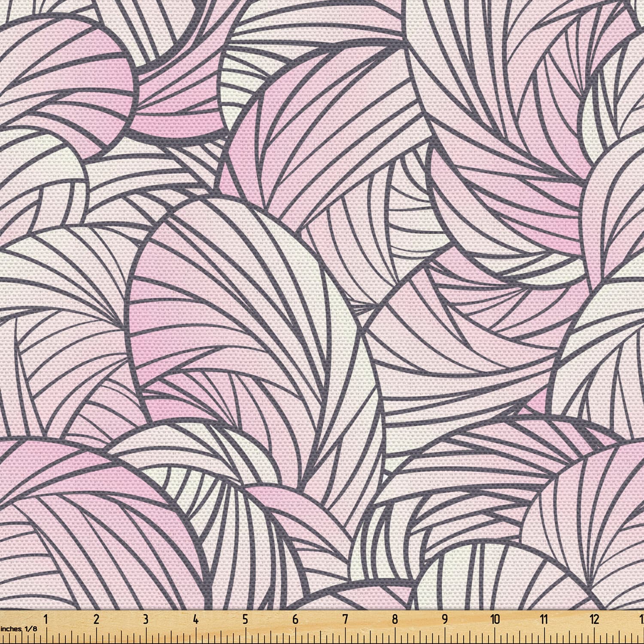Image resolution: width=644 pixels, height=644 pixels.
Task: Click the ruler's "1" inch number
Action: pos(46,619)
